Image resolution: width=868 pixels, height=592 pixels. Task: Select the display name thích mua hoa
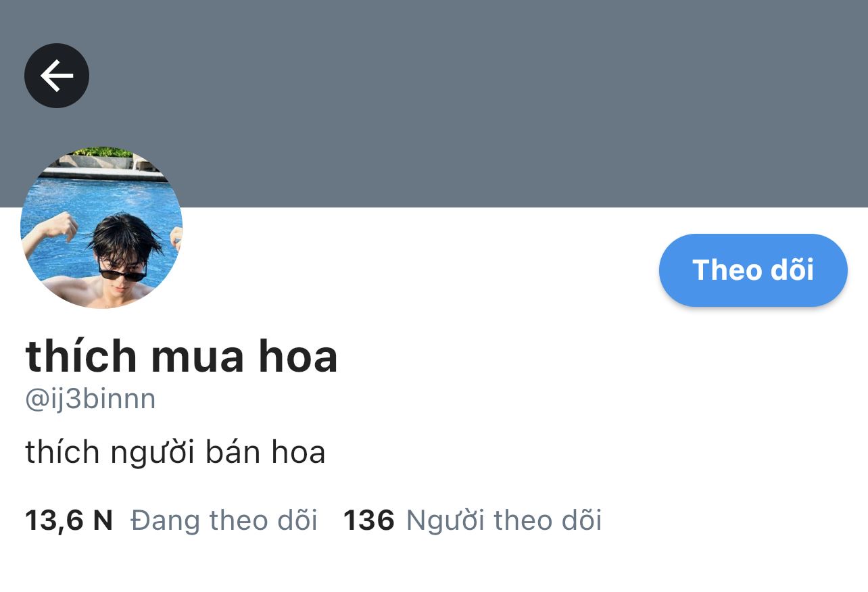pyautogui.click(x=181, y=357)
